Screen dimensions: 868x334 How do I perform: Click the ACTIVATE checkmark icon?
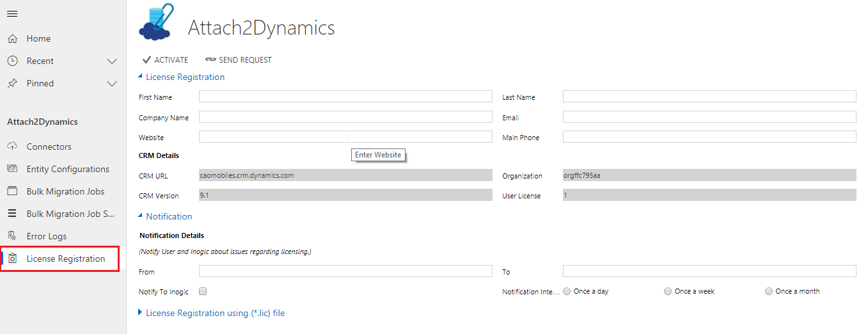146,60
